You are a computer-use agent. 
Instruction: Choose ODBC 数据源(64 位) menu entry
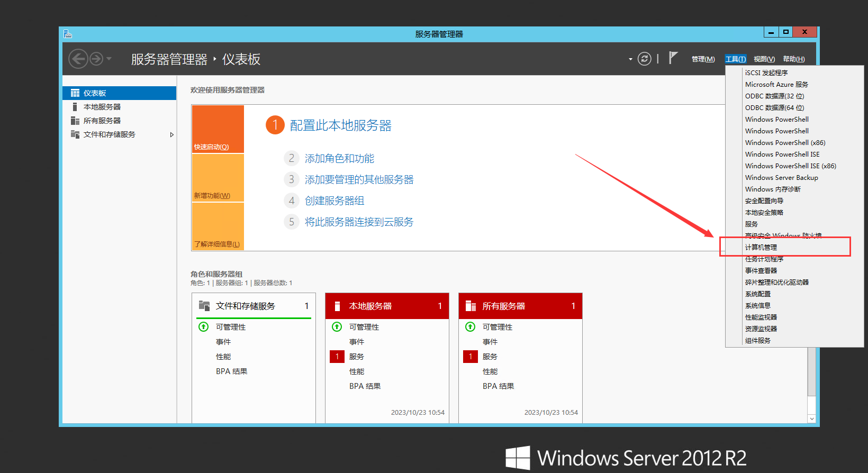pos(774,108)
